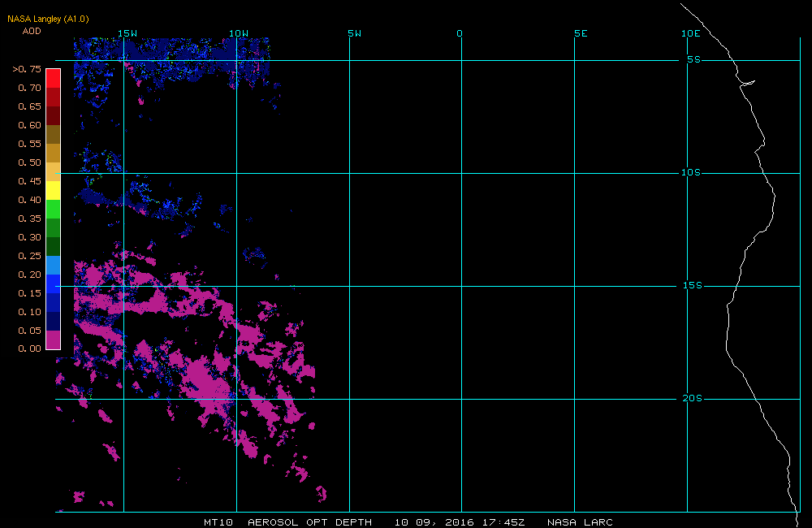Select the 0.70 legend color block
Image resolution: width=812 pixels, height=528 pixels.
(x=54, y=97)
